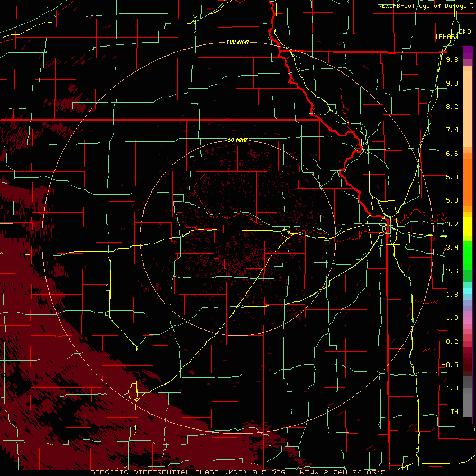Click the '7.4' legend value
The image size is (476, 476).
pyautogui.click(x=452, y=130)
